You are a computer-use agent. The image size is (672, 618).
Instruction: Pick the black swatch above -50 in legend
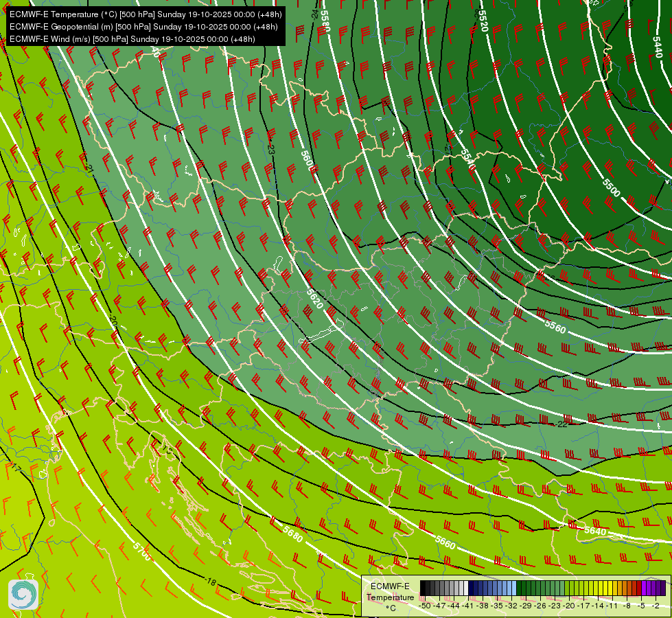click(x=423, y=588)
